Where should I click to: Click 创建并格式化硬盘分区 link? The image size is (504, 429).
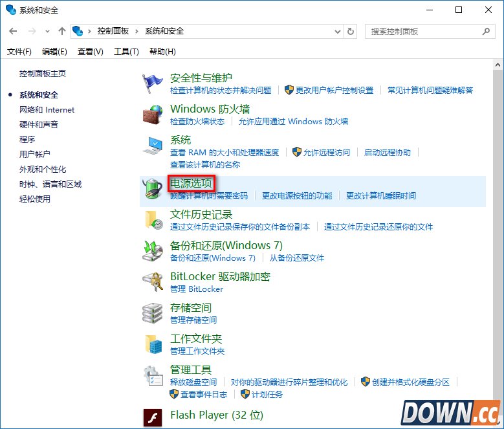click(411, 382)
